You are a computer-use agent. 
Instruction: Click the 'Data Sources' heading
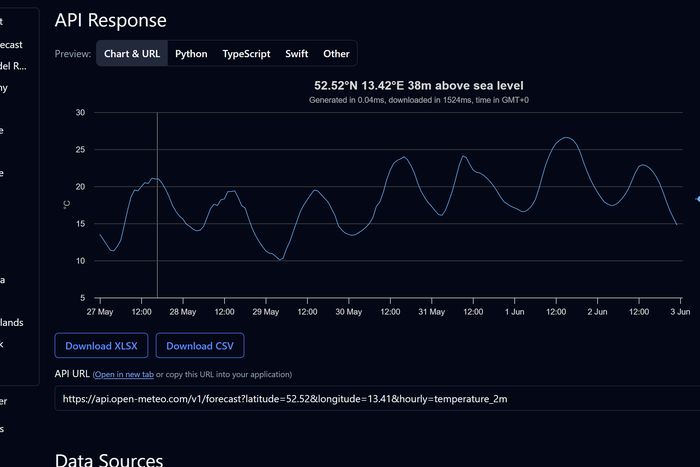(x=108, y=460)
